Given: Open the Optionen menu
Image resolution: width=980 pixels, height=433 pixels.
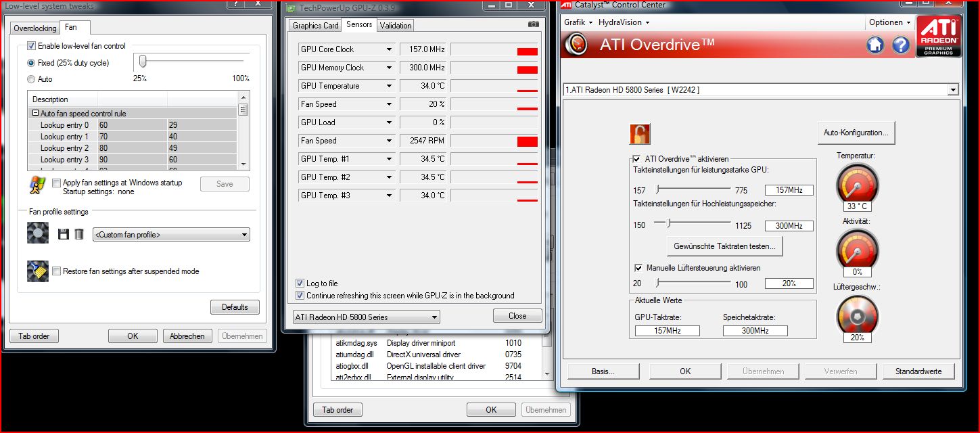Looking at the screenshot, I should point(889,22).
